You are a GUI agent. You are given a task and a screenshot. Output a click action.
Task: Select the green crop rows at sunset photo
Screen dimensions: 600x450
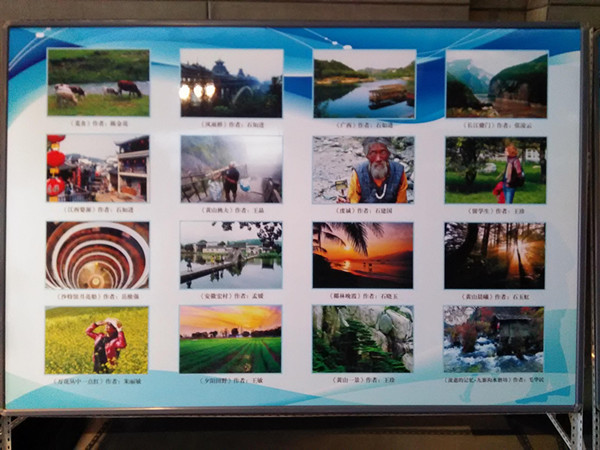(x=230, y=339)
